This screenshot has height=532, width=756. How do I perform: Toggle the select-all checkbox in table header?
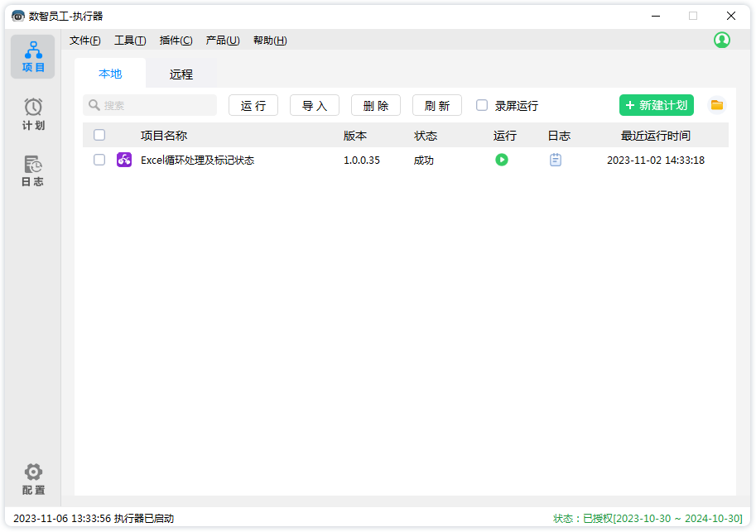[x=99, y=135]
